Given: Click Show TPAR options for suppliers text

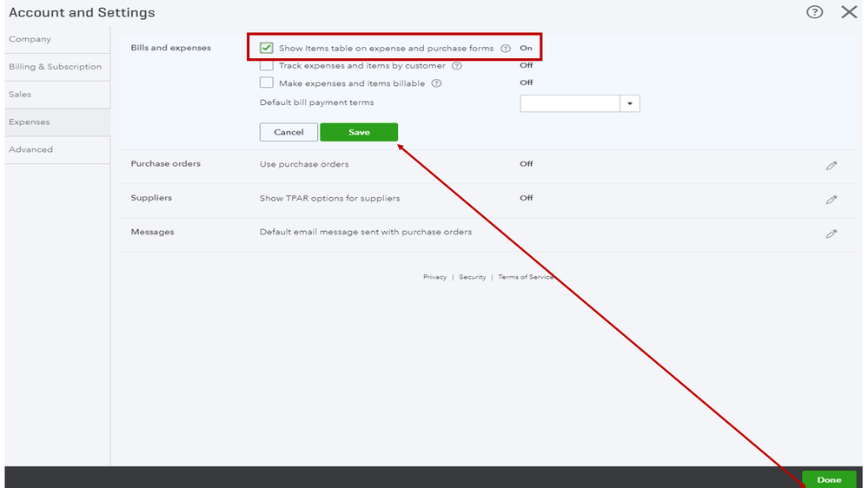Looking at the screenshot, I should pyautogui.click(x=329, y=198).
